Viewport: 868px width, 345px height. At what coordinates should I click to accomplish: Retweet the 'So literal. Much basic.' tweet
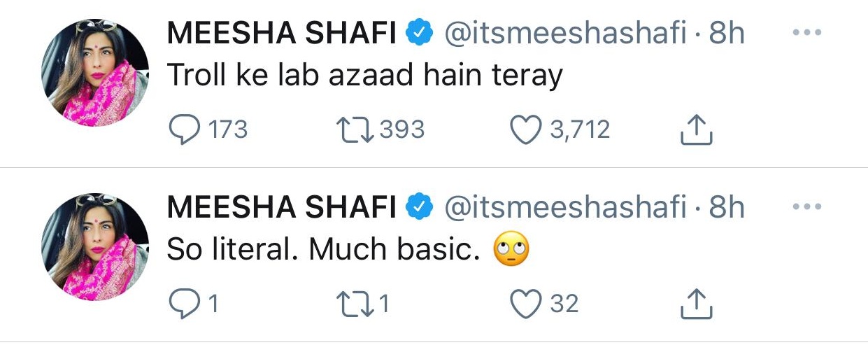pyautogui.click(x=353, y=304)
